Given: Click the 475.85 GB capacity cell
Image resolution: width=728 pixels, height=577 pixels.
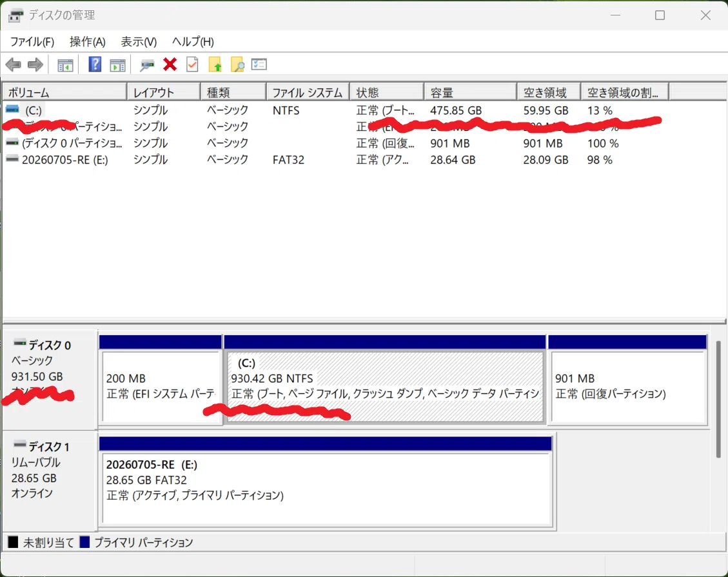Looking at the screenshot, I should (456, 110).
